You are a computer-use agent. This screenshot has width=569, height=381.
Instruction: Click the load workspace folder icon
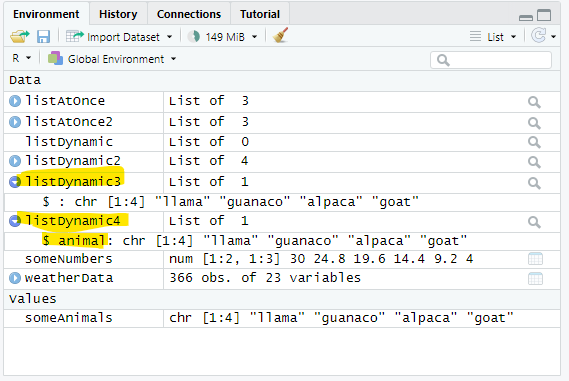(x=20, y=36)
